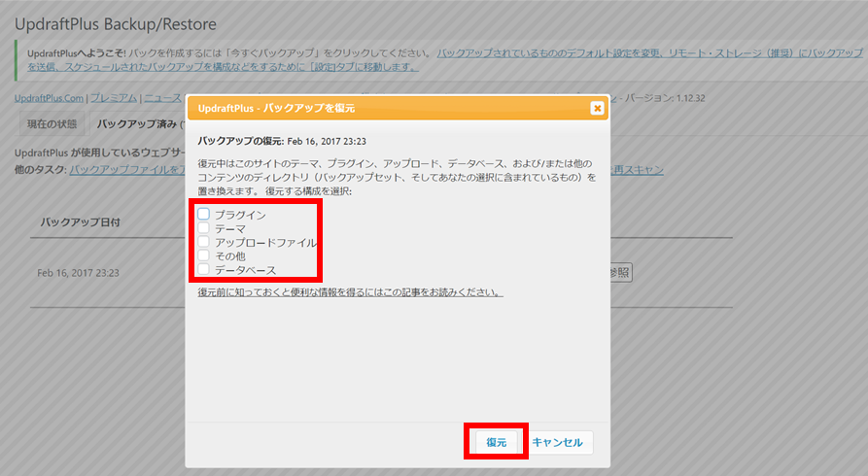Open the pre-restore info article link
The height and width of the screenshot is (476, 868).
coord(351,291)
